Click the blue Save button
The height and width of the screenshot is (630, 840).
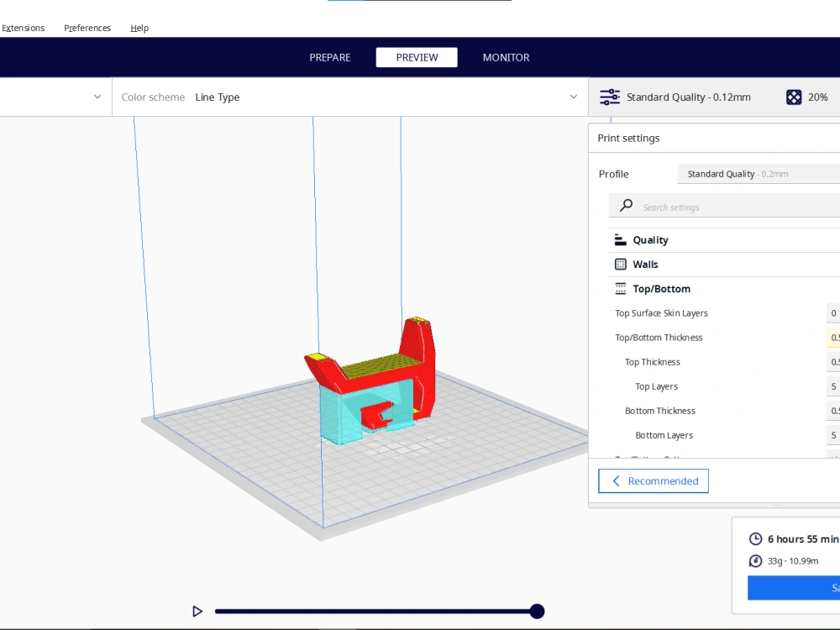pos(794,588)
